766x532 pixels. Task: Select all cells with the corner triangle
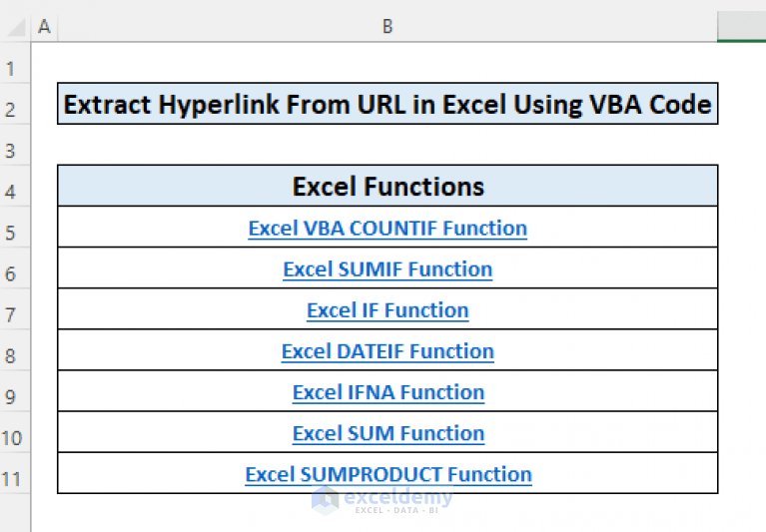point(16,27)
